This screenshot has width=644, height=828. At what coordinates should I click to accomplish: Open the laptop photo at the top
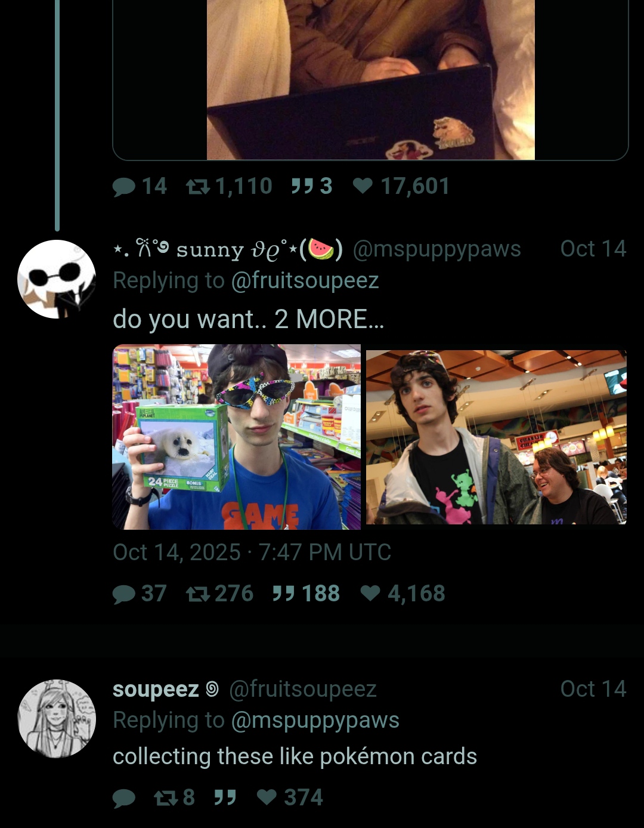pos(370,80)
